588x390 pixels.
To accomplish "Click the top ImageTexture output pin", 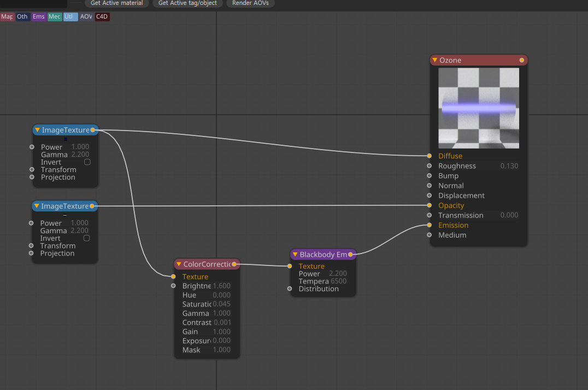I will (x=93, y=130).
